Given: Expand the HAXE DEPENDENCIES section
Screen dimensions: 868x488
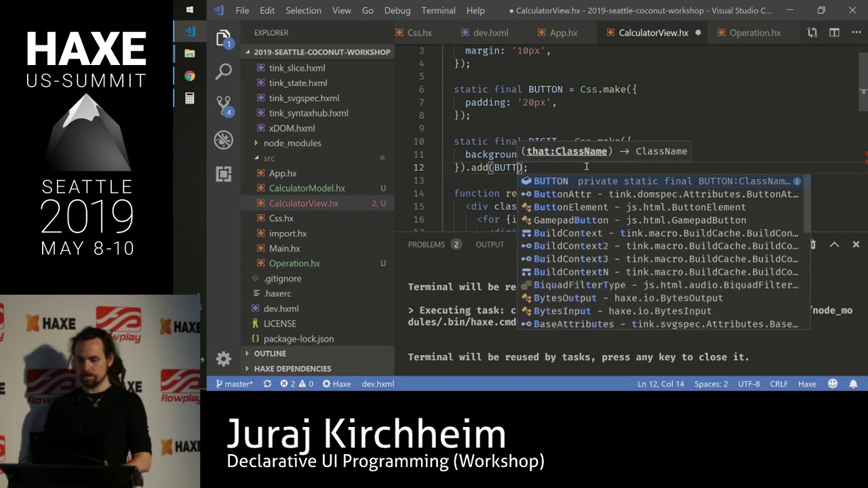Looking at the screenshot, I should pyautogui.click(x=293, y=369).
